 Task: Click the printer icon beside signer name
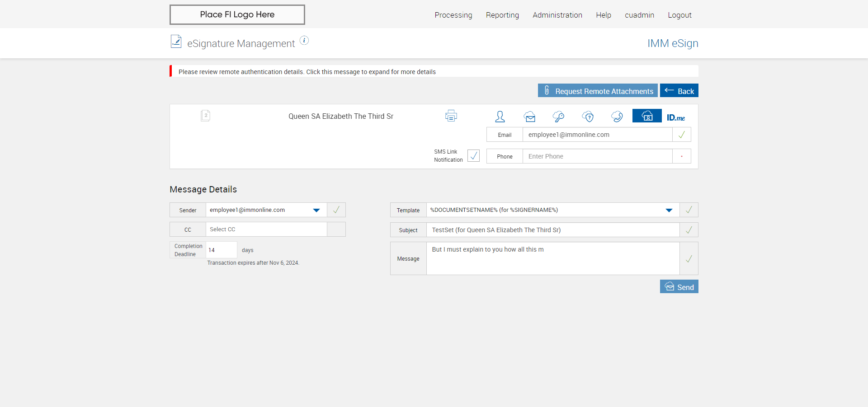pos(451,116)
